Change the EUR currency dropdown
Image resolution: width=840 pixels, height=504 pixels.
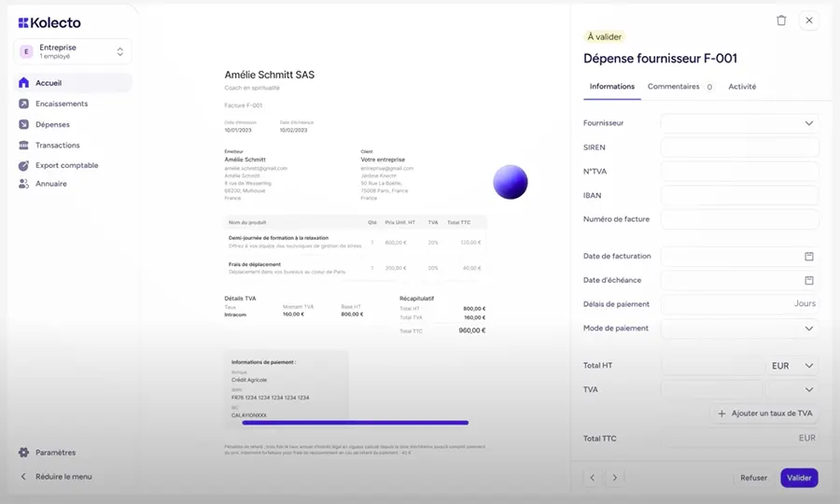click(792, 366)
